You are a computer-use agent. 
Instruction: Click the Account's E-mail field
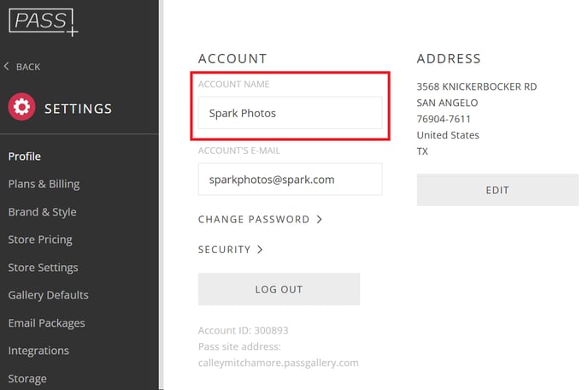coord(290,180)
